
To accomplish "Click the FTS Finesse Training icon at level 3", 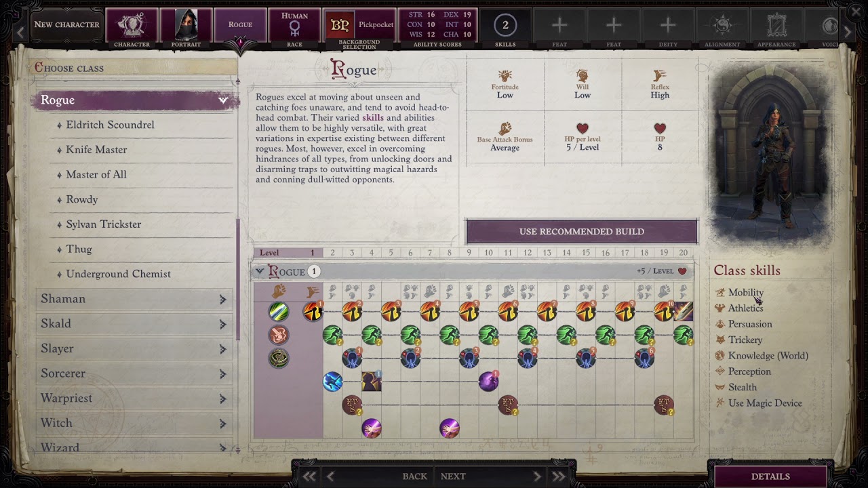I will pos(351,405).
